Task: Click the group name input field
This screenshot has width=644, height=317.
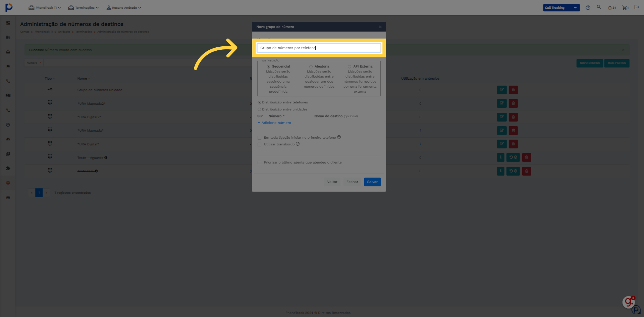Action: click(x=319, y=48)
